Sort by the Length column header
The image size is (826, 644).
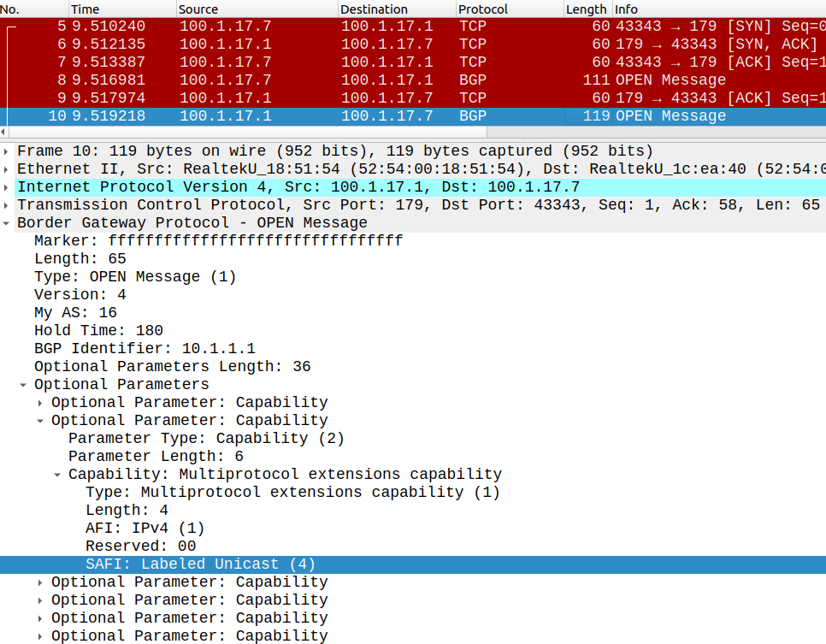click(x=588, y=9)
